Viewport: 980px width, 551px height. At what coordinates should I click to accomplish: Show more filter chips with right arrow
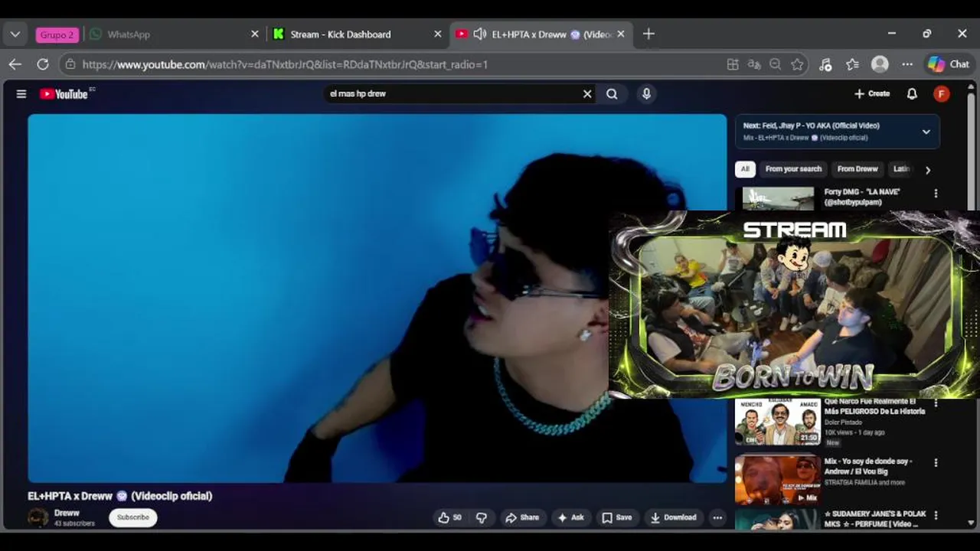pyautogui.click(x=927, y=170)
